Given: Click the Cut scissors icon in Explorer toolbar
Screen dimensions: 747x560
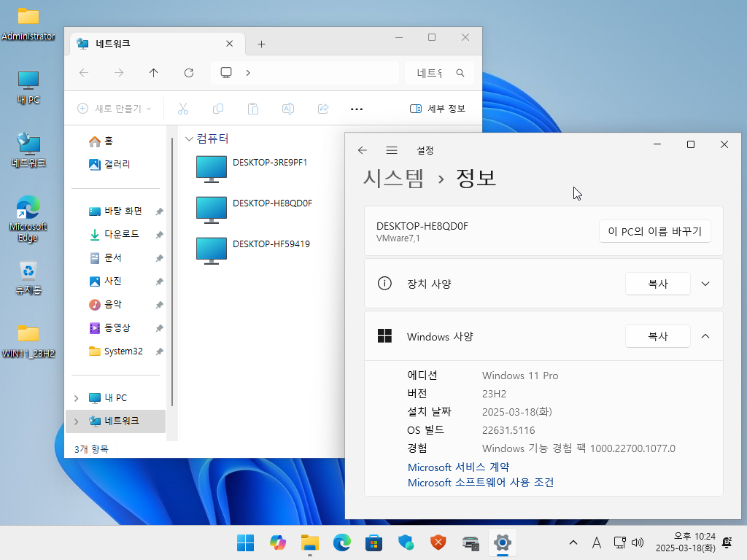Looking at the screenshot, I should click(183, 109).
